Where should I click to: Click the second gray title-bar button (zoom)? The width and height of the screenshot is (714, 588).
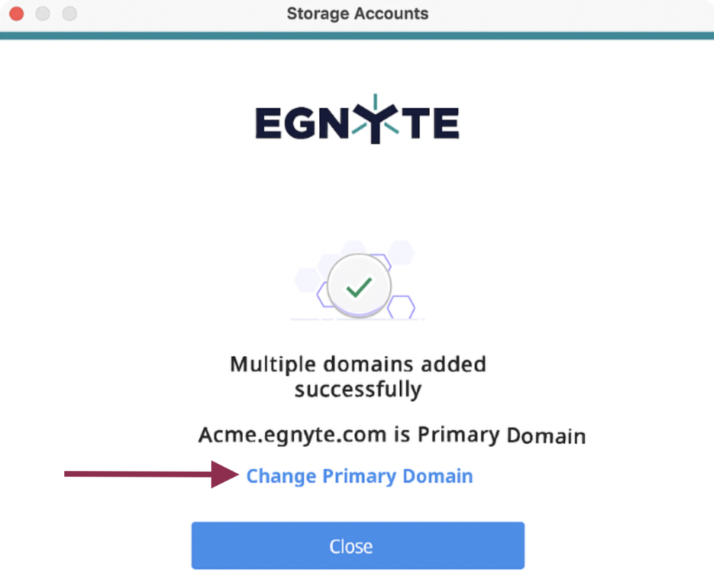(69, 14)
